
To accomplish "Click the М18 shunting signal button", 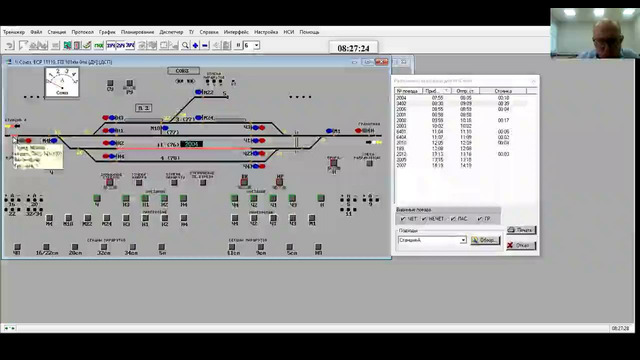I will [69, 218].
